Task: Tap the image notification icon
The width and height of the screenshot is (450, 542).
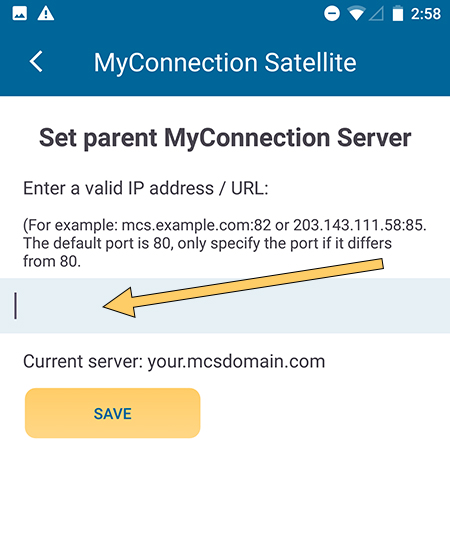Action: [20, 14]
